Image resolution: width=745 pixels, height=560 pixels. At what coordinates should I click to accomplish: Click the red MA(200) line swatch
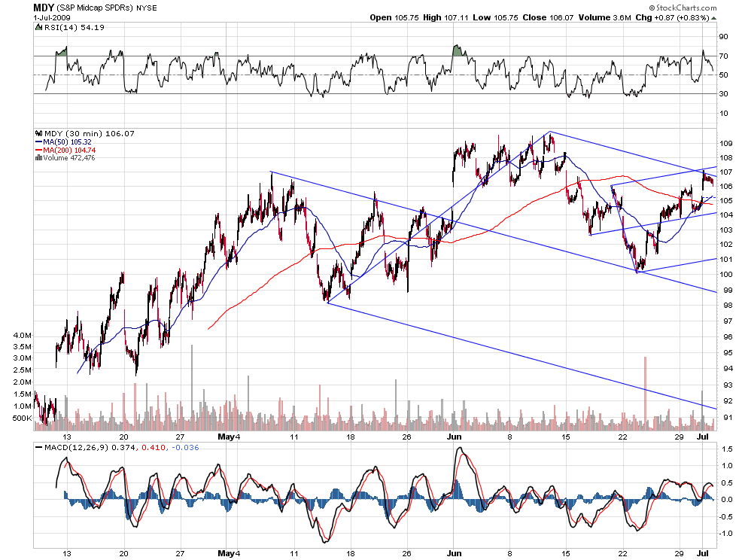pyautogui.click(x=38, y=151)
